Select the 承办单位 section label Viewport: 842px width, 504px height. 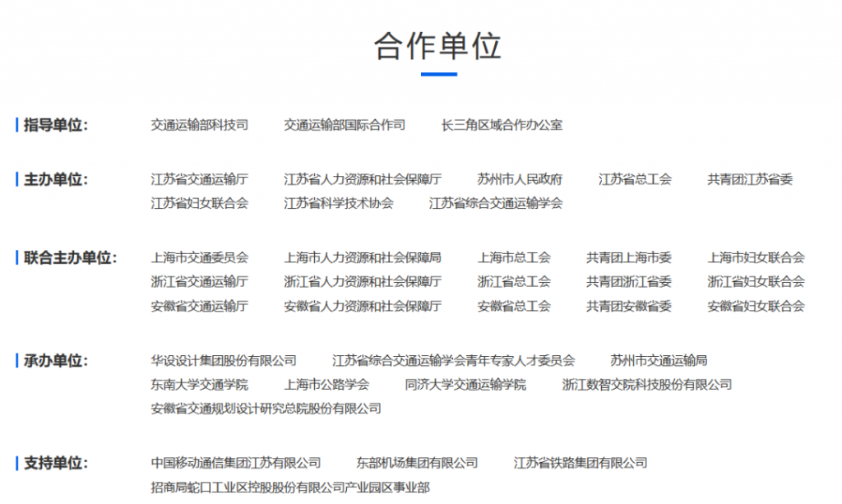[x=56, y=361]
